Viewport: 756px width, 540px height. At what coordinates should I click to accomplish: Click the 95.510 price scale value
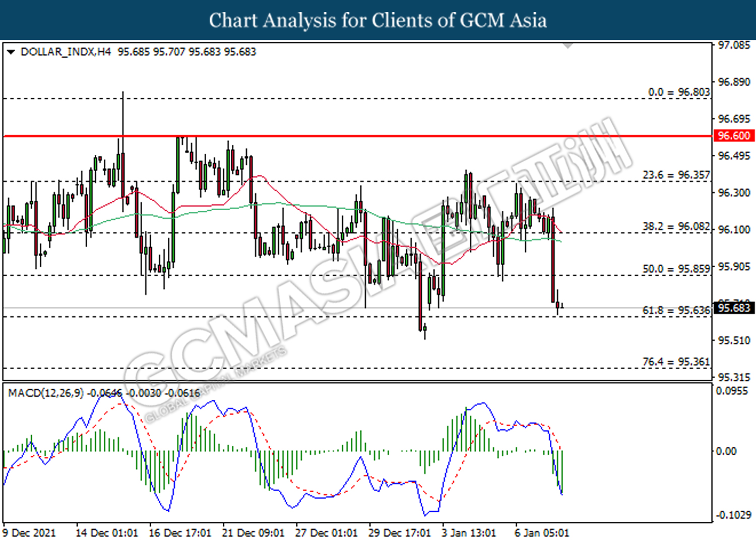click(734, 340)
